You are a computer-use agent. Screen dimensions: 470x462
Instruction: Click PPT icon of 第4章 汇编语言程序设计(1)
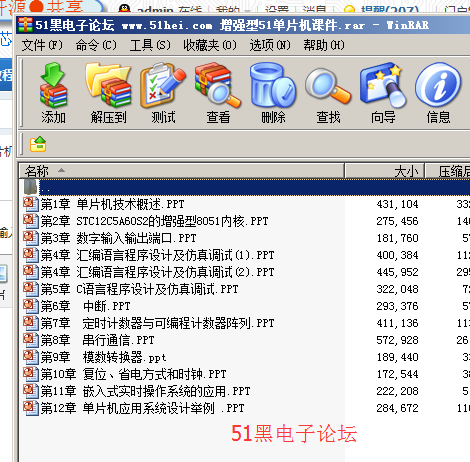point(31,255)
